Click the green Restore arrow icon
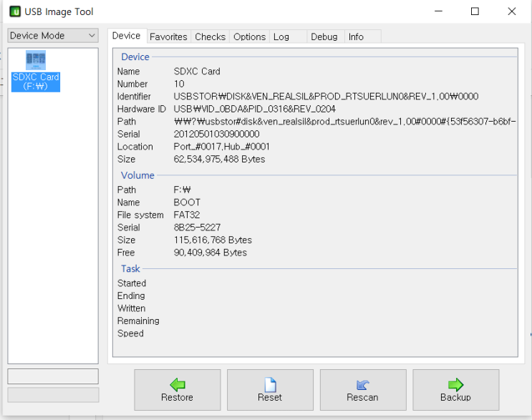The width and height of the screenshot is (532, 420). 178,384
